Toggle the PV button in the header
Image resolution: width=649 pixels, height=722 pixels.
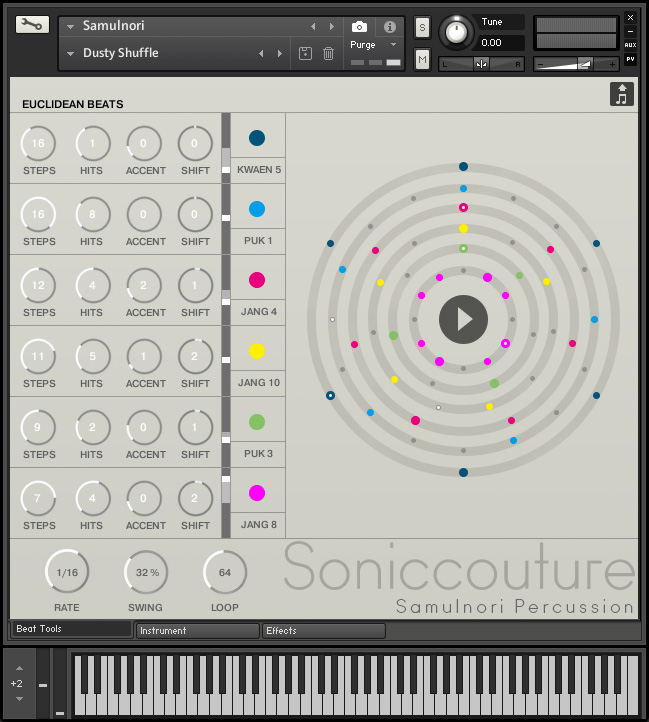pos(630,59)
